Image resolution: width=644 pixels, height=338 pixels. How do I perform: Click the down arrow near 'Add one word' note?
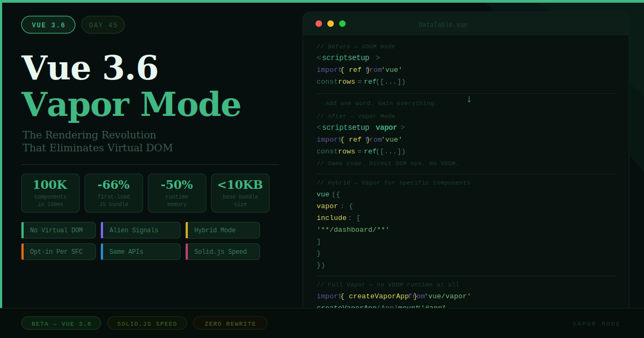click(469, 99)
